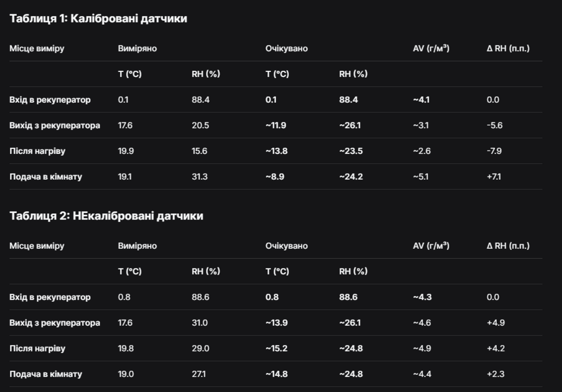Click the "Таблиця 1: Калібровані датчики" heading

[98, 19]
